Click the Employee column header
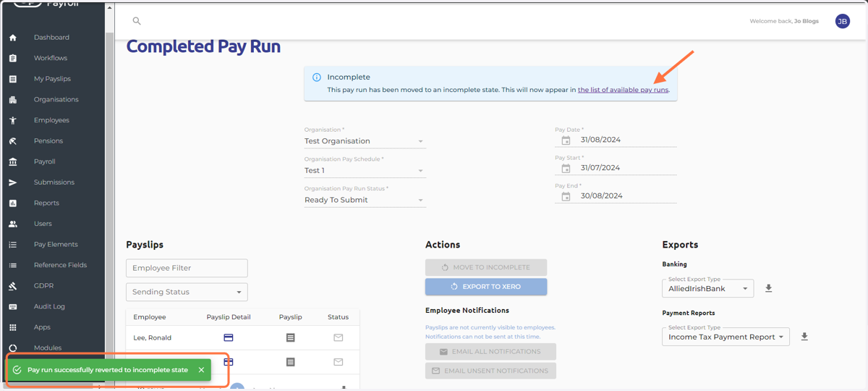The image size is (868, 391). (x=150, y=317)
